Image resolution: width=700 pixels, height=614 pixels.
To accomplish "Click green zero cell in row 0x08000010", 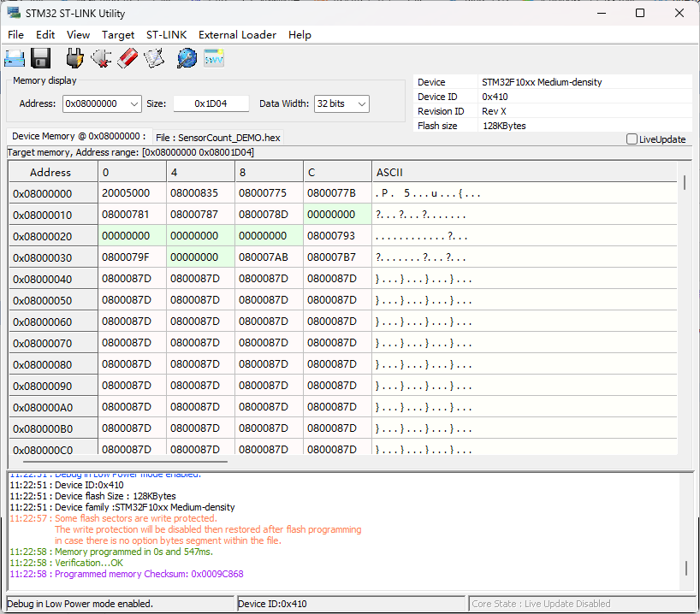I will pyautogui.click(x=337, y=215).
